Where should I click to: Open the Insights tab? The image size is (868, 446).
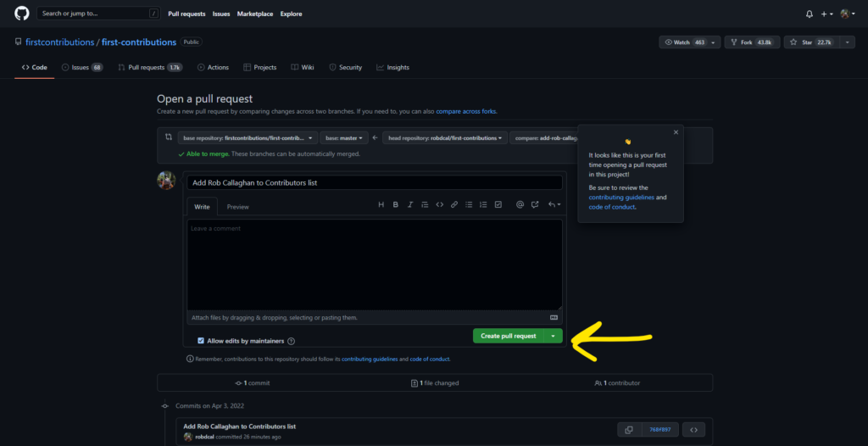tap(393, 68)
